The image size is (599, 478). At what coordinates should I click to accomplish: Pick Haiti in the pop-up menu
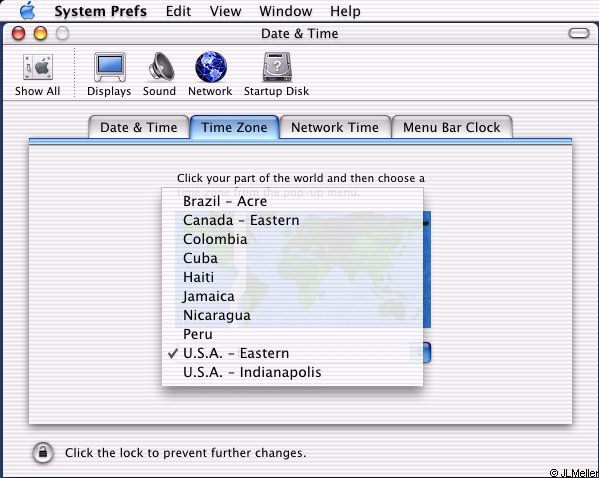click(292, 277)
